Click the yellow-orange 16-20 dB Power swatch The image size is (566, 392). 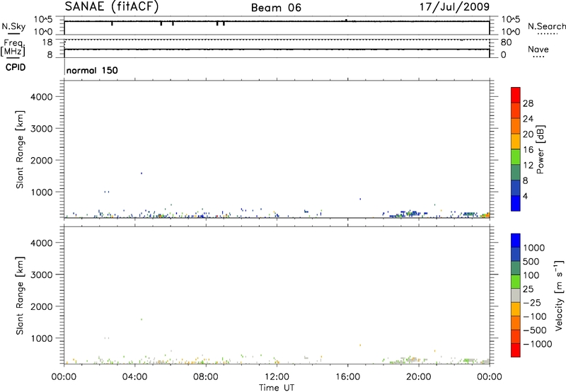pyautogui.click(x=516, y=141)
